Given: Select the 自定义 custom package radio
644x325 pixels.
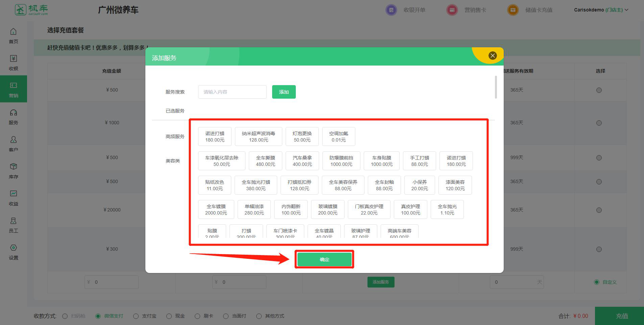Looking at the screenshot, I should pos(597,282).
